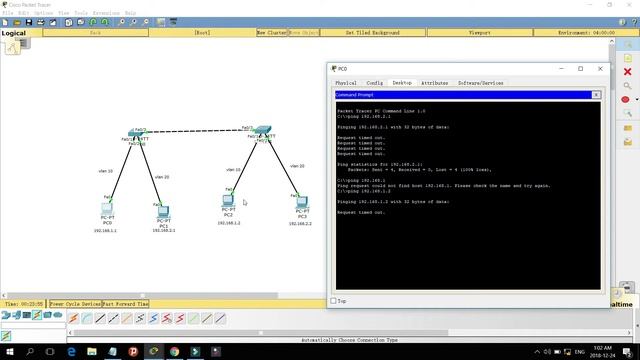Click the green Redo arrow icon
The image size is (640, 360).
(x=105, y=22)
